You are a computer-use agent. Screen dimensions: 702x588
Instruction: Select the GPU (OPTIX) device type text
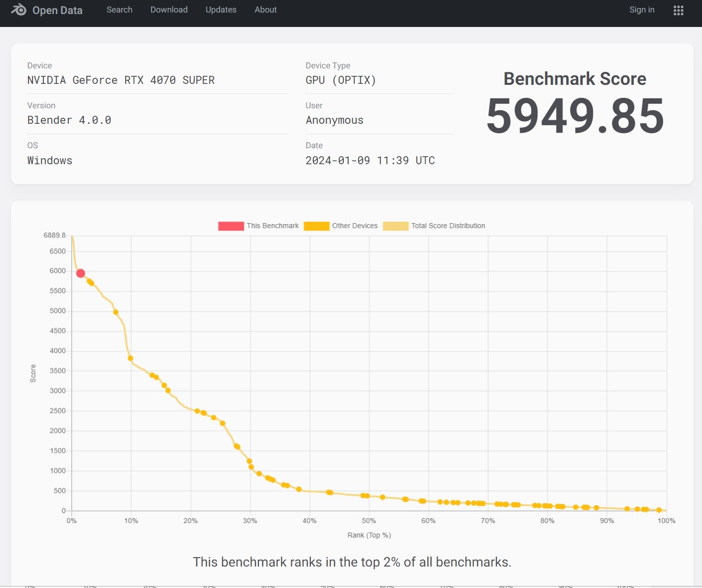[x=341, y=80]
